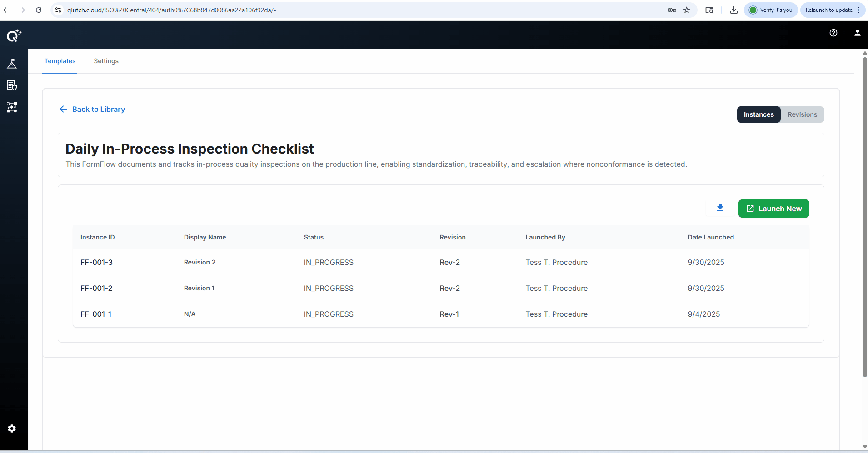Open the user account profile icon
Screen dimensions: 868x453
click(857, 33)
